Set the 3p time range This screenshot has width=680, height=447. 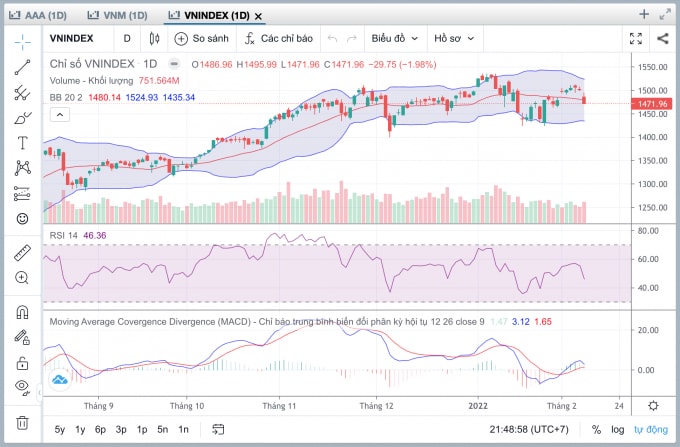pos(121,430)
